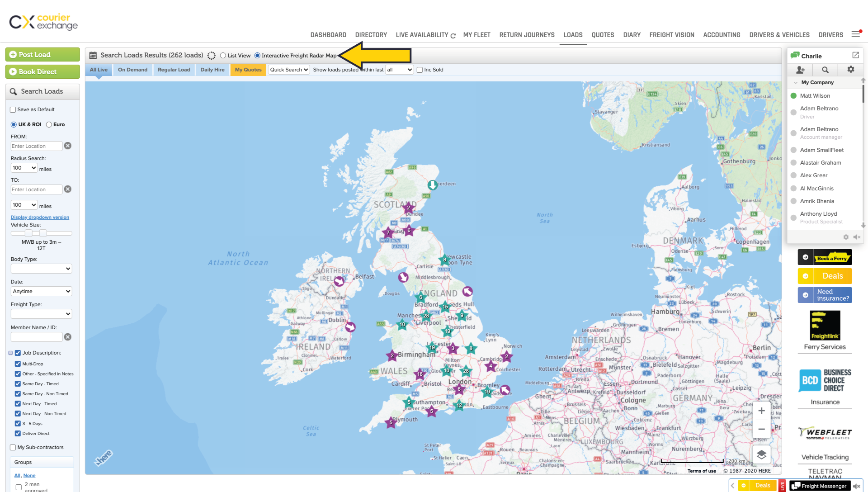Open the Date Anytime dropdown
The width and height of the screenshot is (868, 492).
pos(41,291)
